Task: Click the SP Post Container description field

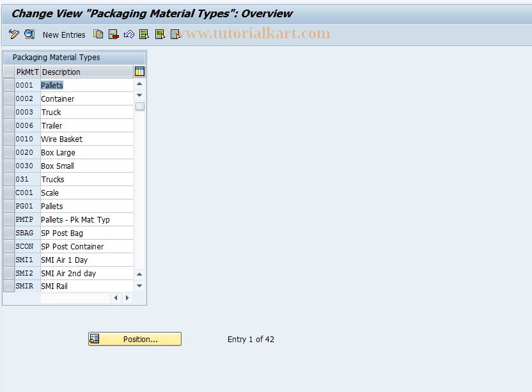Action: click(x=87, y=246)
